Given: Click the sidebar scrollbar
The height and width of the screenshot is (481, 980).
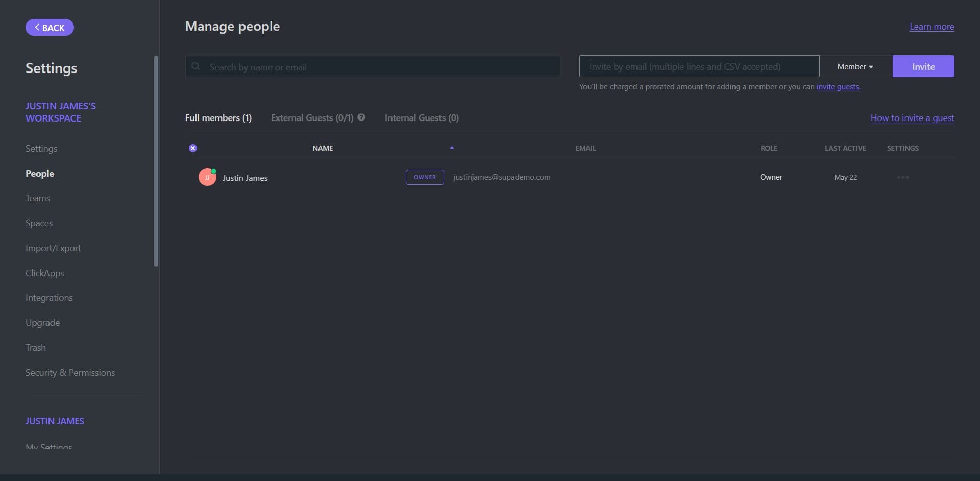Looking at the screenshot, I should click(156, 161).
